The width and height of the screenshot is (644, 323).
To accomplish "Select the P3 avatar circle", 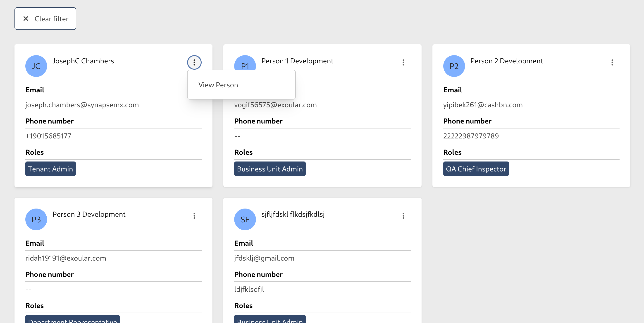I will (x=36, y=219).
